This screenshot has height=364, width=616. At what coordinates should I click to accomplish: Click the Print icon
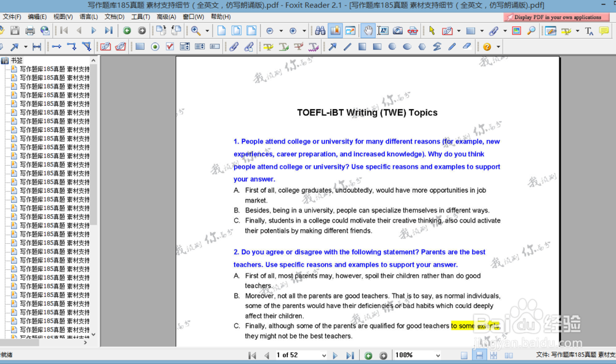coord(30,31)
